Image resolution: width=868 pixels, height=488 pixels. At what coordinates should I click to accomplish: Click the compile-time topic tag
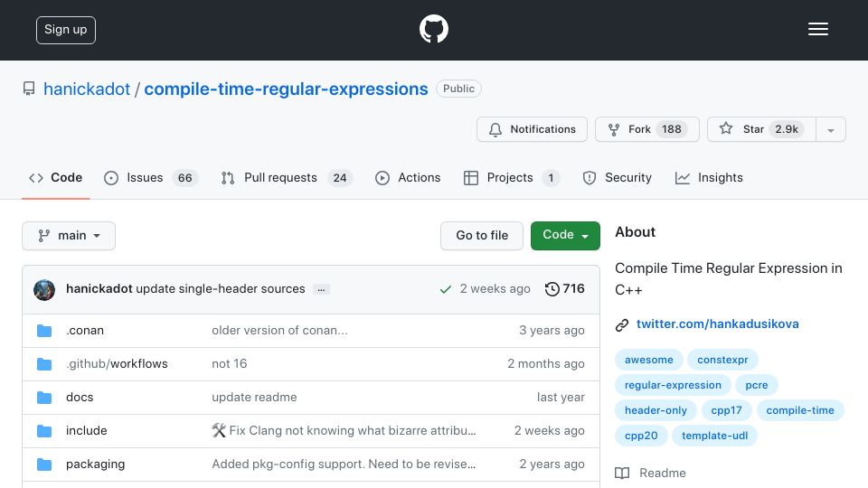tap(800, 410)
